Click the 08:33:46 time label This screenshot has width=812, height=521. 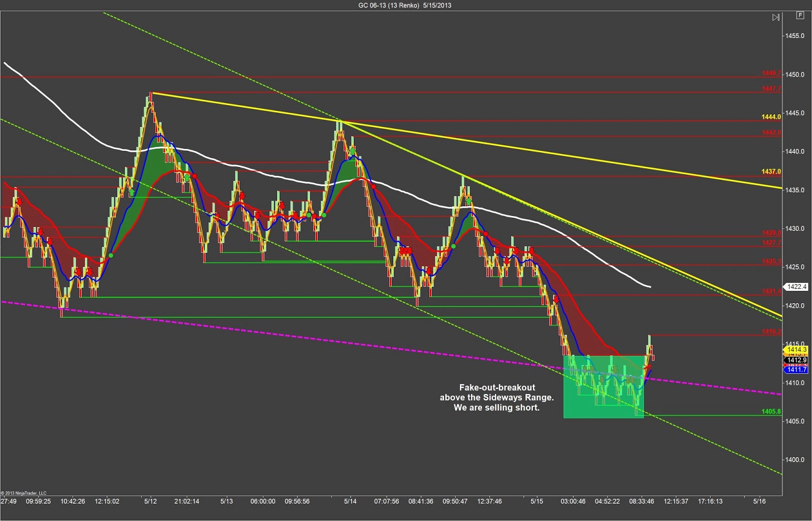tap(642, 501)
